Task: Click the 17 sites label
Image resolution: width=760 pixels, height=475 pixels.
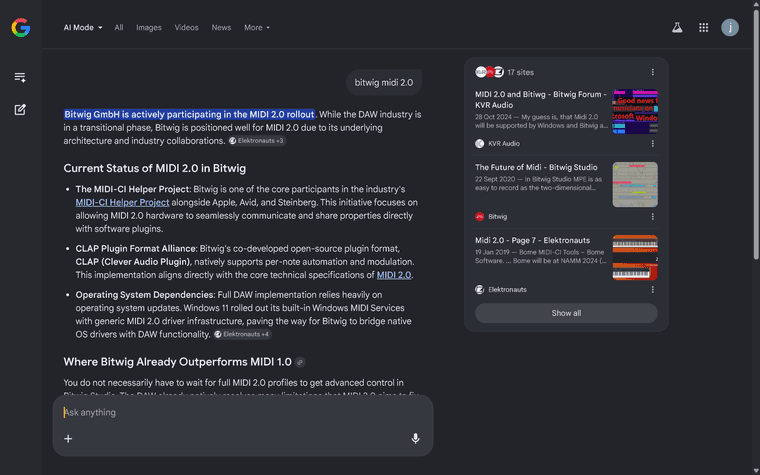Action: (521, 72)
